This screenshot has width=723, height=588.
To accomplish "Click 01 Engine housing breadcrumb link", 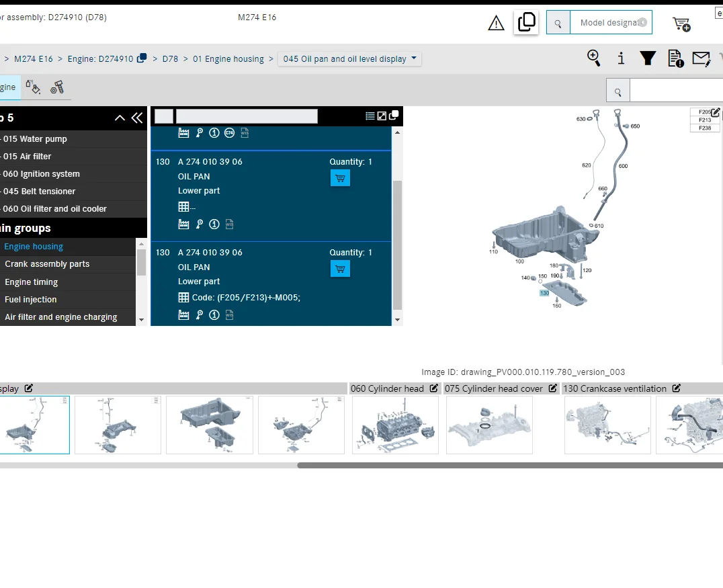I will (x=228, y=59).
